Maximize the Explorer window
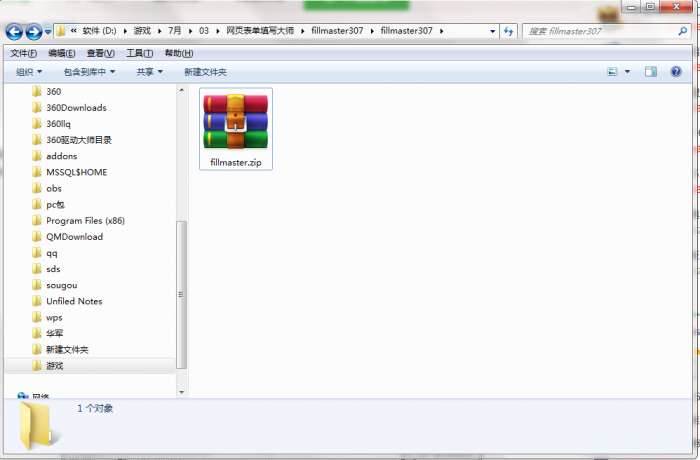Viewport: 700px width, 460px height. click(x=650, y=7)
